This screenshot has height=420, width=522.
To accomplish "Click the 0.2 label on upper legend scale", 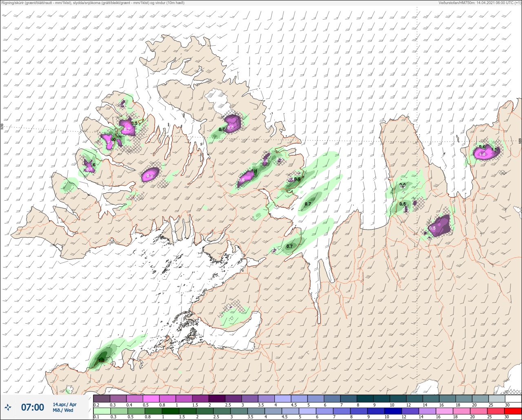I will pyautogui.click(x=96, y=405).
